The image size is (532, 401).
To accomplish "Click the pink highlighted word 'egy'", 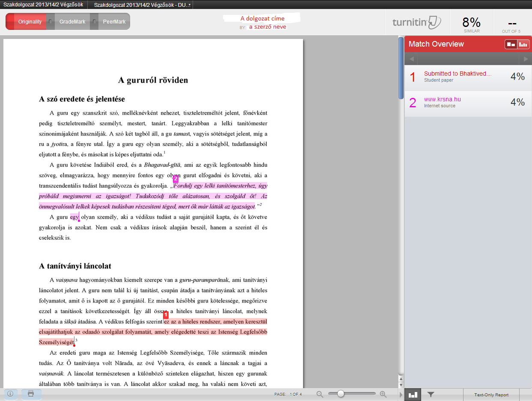I will pos(74,217).
